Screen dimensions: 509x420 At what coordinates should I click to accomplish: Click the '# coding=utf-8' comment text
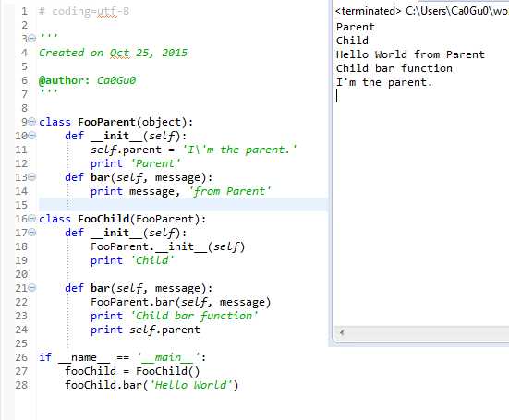pos(84,11)
